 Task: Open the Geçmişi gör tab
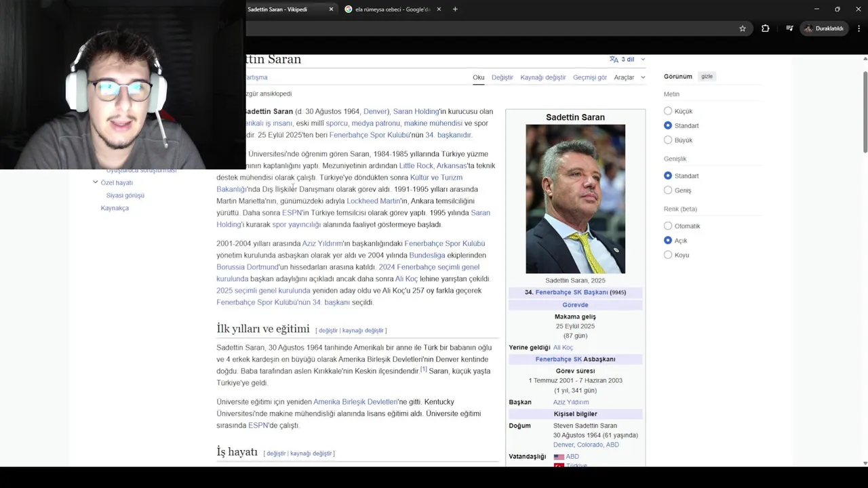(x=590, y=77)
